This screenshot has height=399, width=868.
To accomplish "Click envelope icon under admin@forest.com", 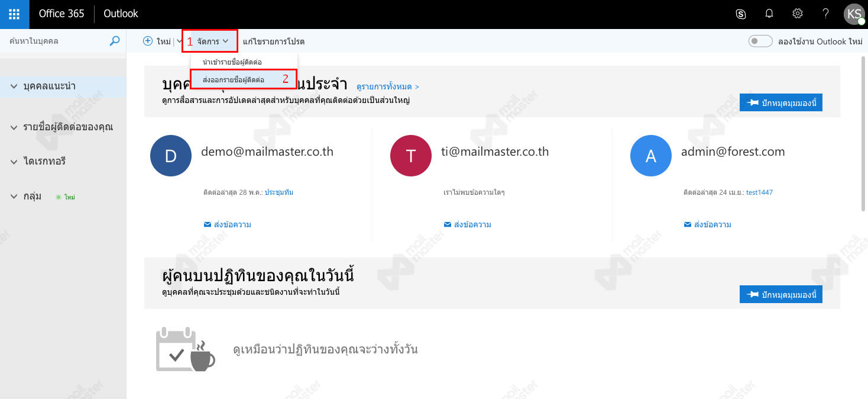I will (688, 224).
